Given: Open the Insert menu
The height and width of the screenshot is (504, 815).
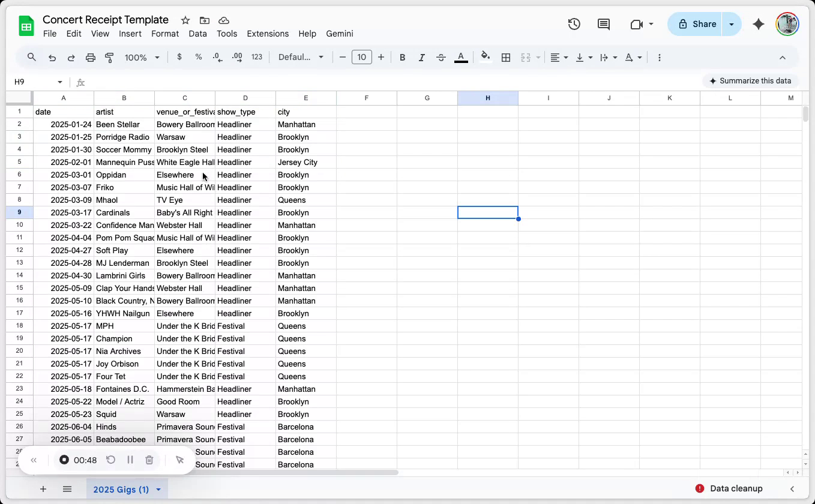Looking at the screenshot, I should pos(130,34).
